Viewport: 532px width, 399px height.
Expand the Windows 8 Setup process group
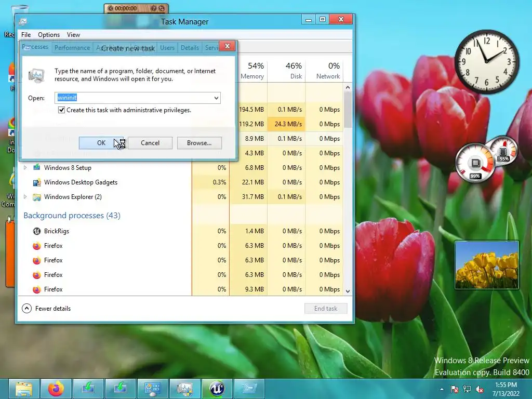click(25, 167)
